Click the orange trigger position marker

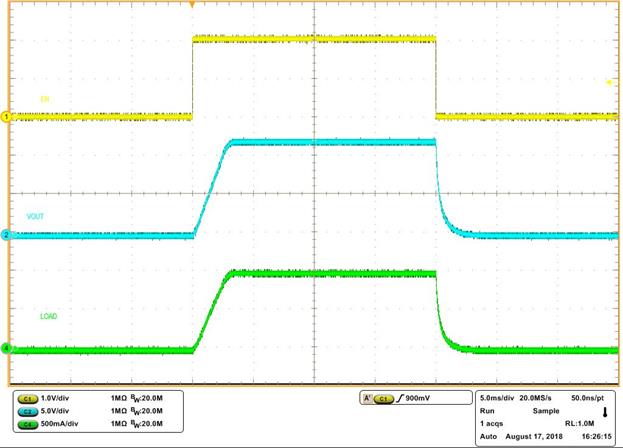click(x=192, y=5)
